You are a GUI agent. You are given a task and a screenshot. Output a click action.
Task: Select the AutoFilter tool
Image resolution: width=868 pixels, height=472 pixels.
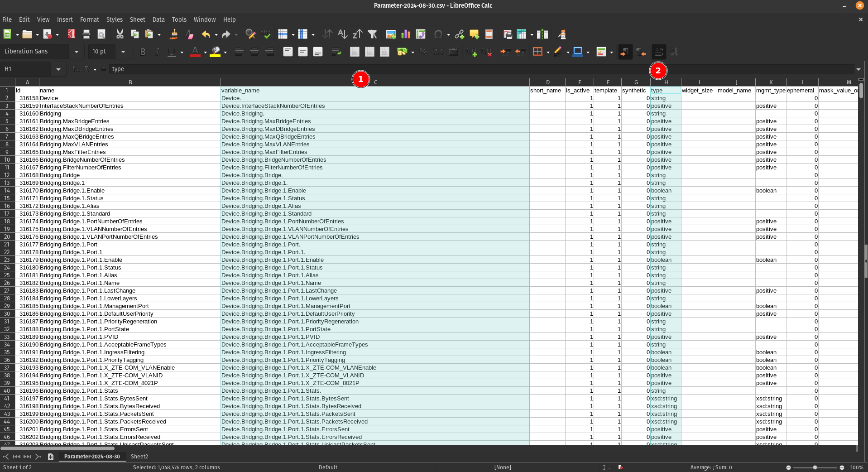click(x=373, y=34)
